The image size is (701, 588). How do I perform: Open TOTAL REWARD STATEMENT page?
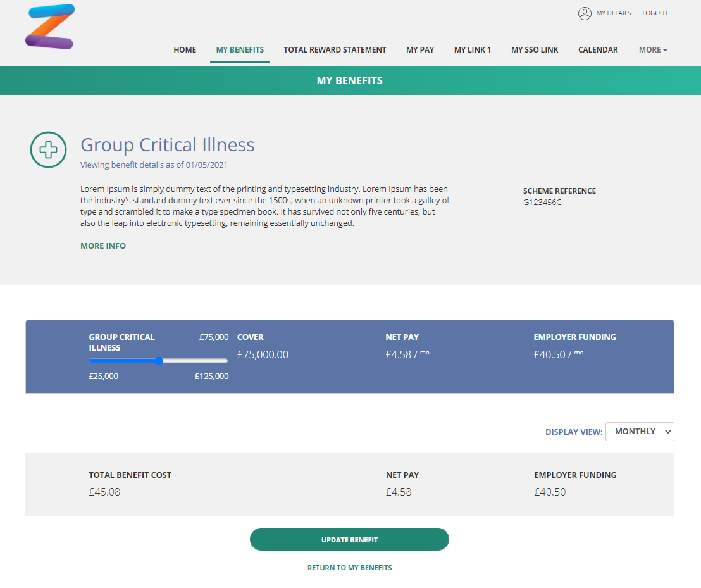point(335,49)
